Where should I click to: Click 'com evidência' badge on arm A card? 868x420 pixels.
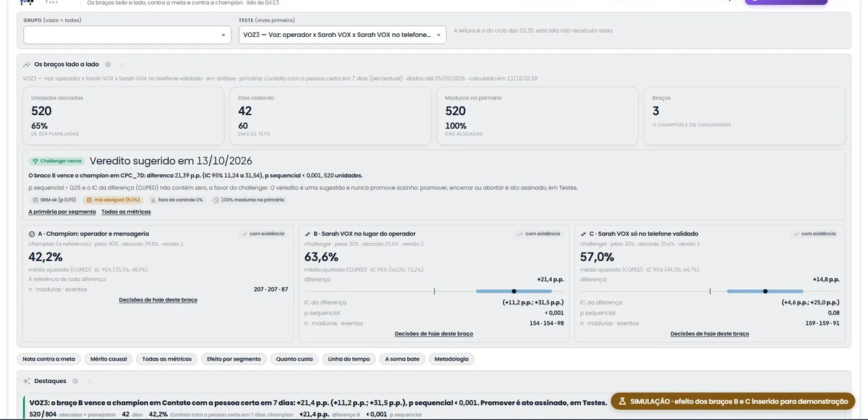[x=263, y=233]
